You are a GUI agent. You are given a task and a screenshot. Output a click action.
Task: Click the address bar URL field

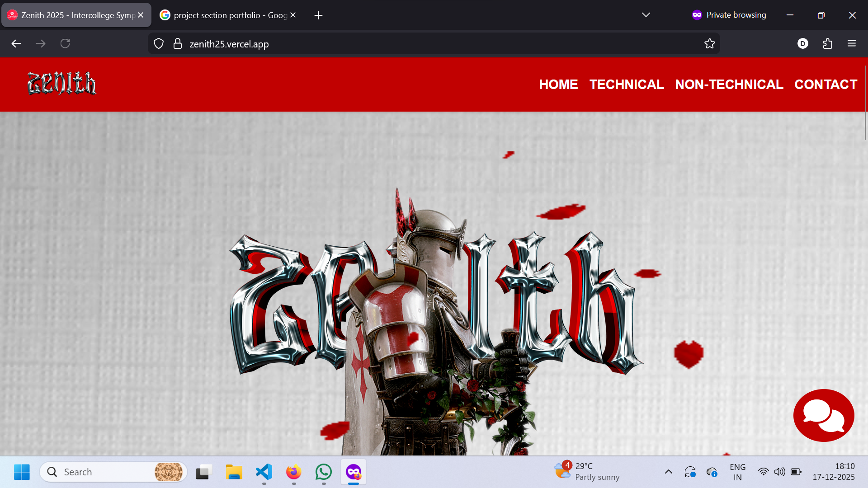pyautogui.click(x=407, y=44)
